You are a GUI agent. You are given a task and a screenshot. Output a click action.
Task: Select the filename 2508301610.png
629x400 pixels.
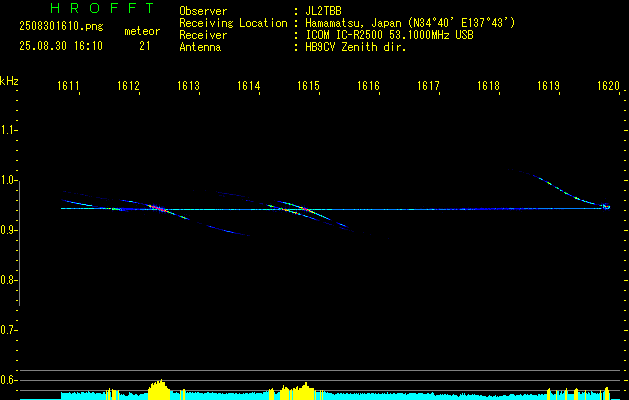point(61,27)
